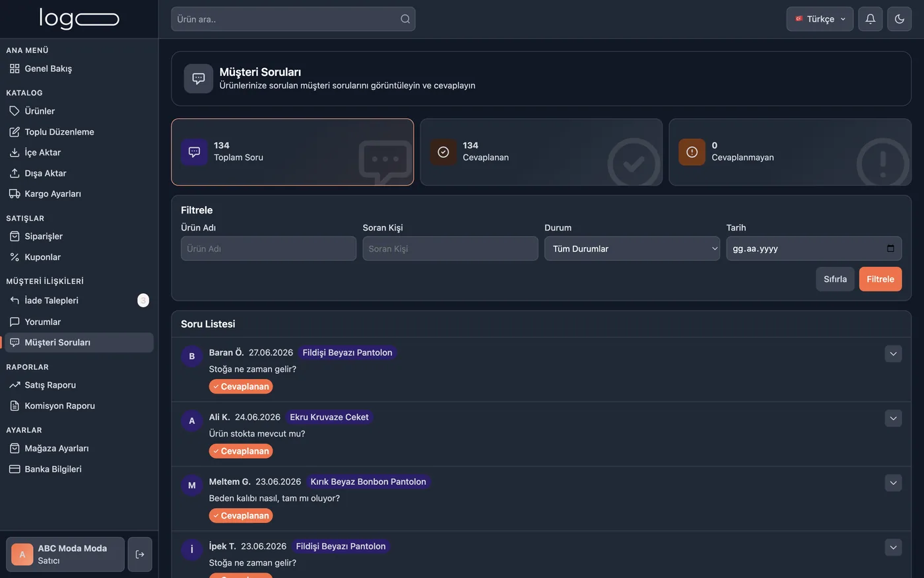Click the Baran Ö. avatar B
Screen dimensions: 924x578
click(x=192, y=356)
